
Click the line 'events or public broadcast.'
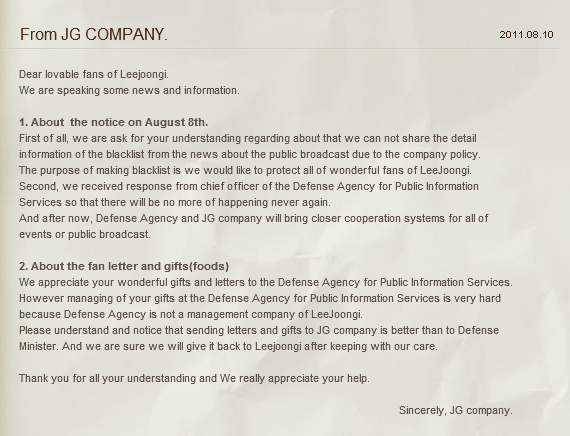click(85, 235)
